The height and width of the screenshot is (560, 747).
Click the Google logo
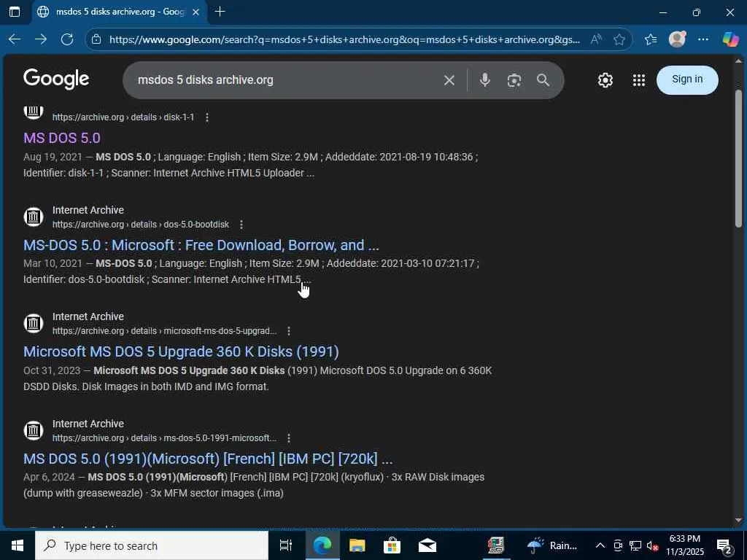[56, 79]
